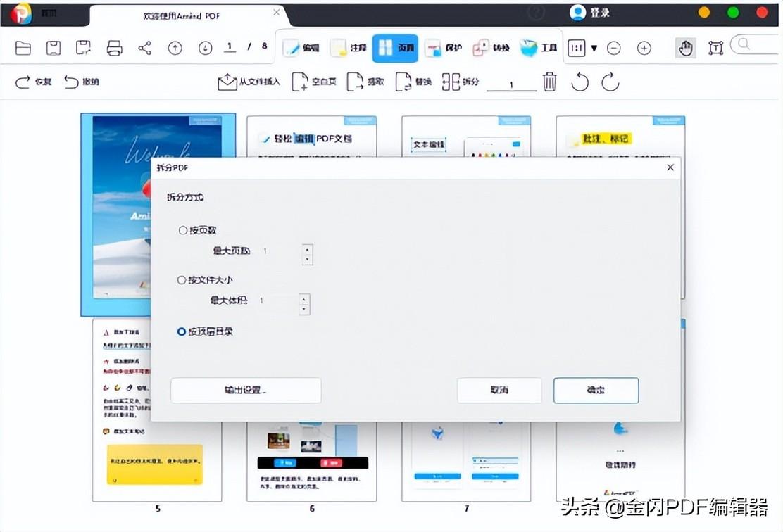
Task: Switch to the 注释 (Annotate) tab
Action: 349,48
